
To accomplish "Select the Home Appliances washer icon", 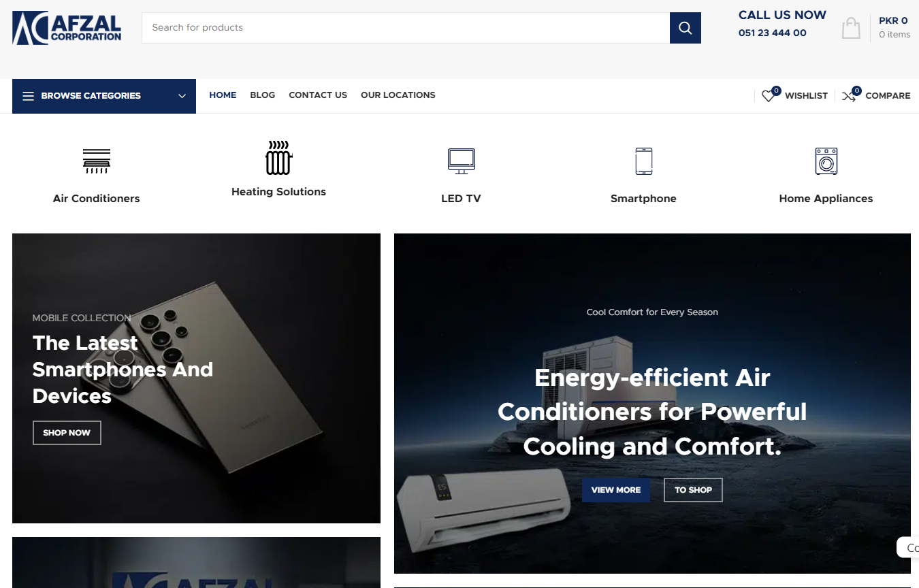I will coord(826,161).
